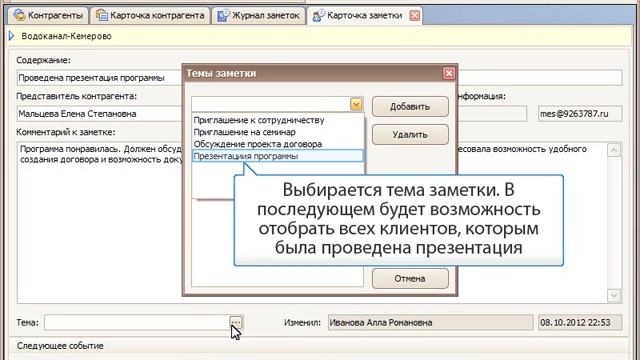This screenshot has height=360, width=640.
Task: Click the comment scrollbar up arrow
Action: pyautogui.click(x=614, y=150)
